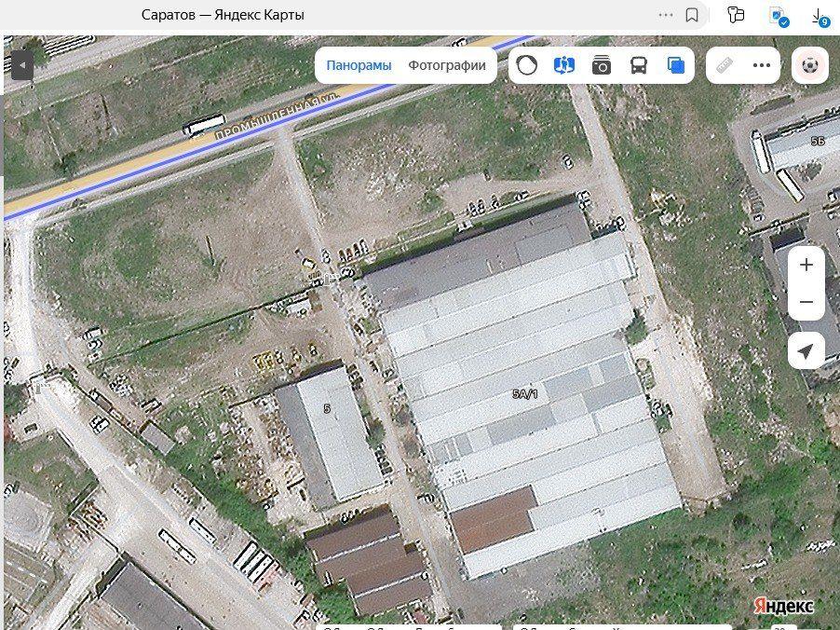Click the browser extensions icon
The image size is (840, 630).
click(736, 15)
